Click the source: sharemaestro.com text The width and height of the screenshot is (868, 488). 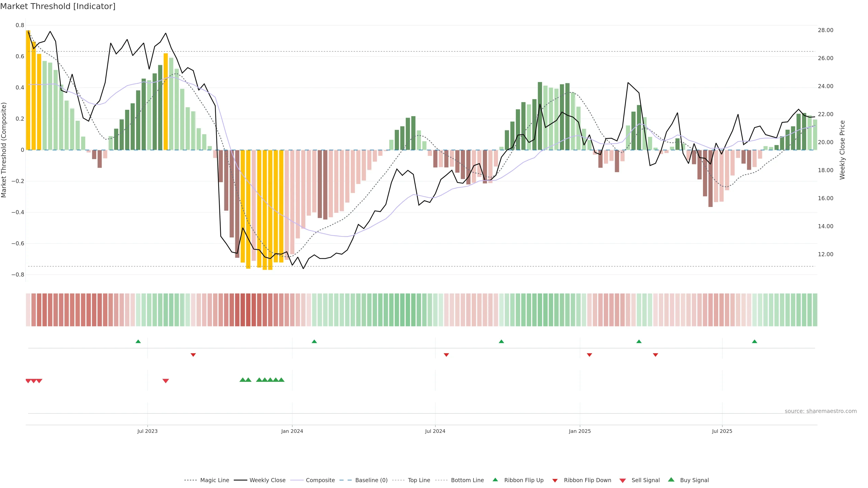point(821,411)
